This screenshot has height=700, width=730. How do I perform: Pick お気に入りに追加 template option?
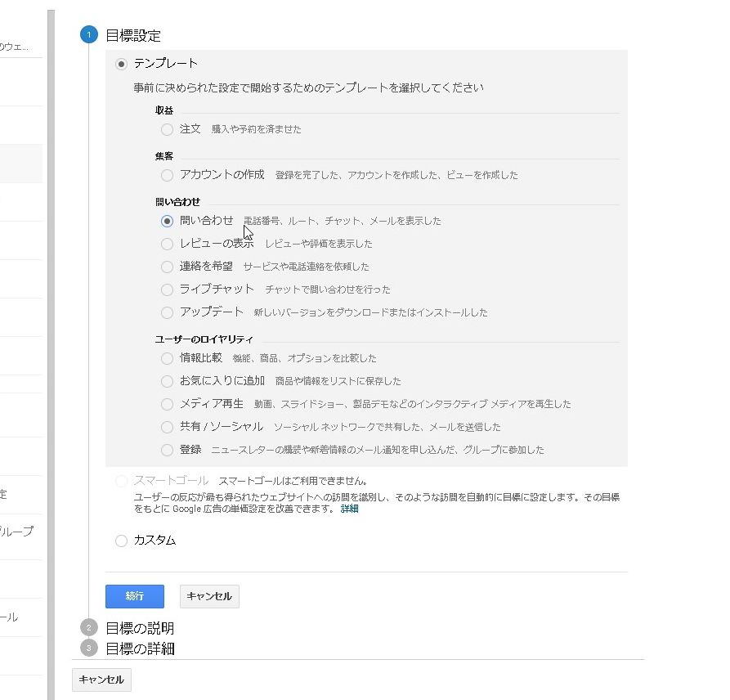[x=168, y=381]
